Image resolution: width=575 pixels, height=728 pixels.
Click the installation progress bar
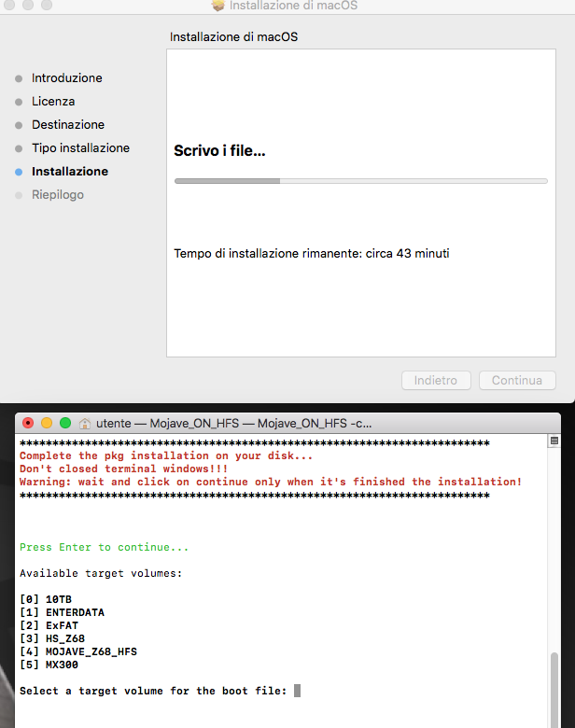click(x=361, y=181)
